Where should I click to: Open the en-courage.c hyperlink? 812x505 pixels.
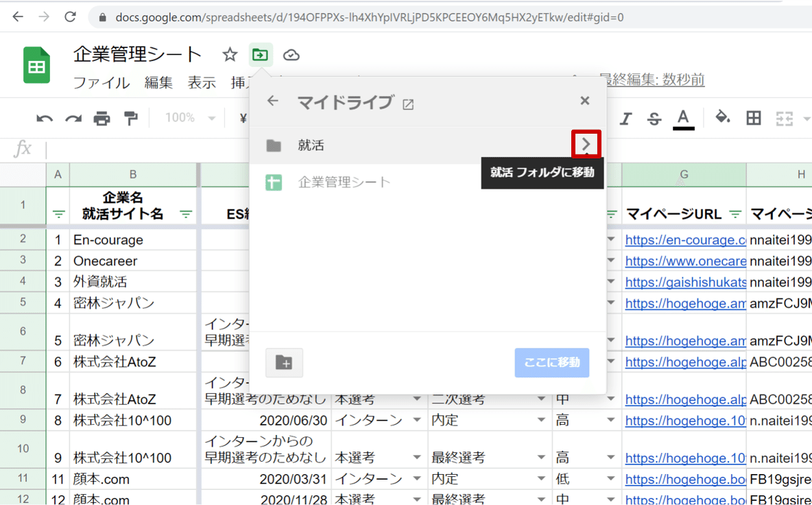tap(685, 240)
